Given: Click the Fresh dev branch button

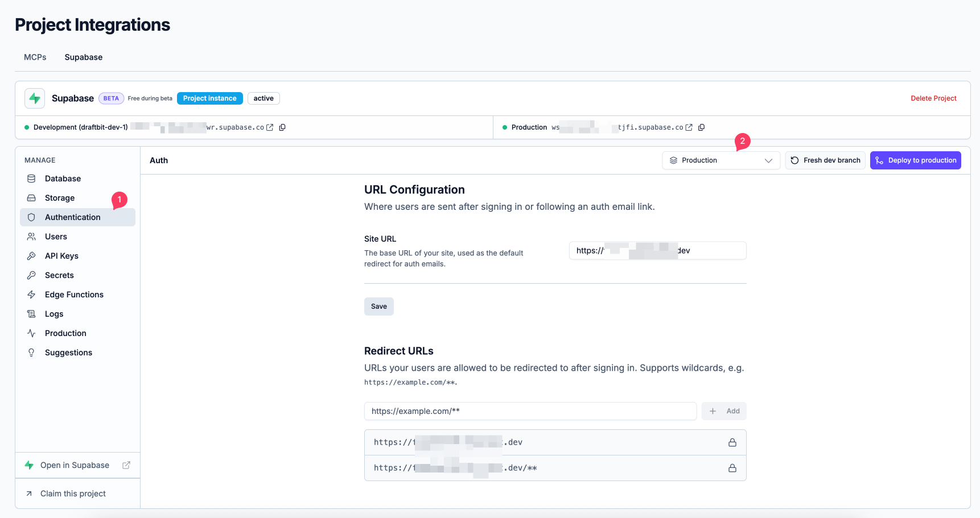Looking at the screenshot, I should coord(825,160).
